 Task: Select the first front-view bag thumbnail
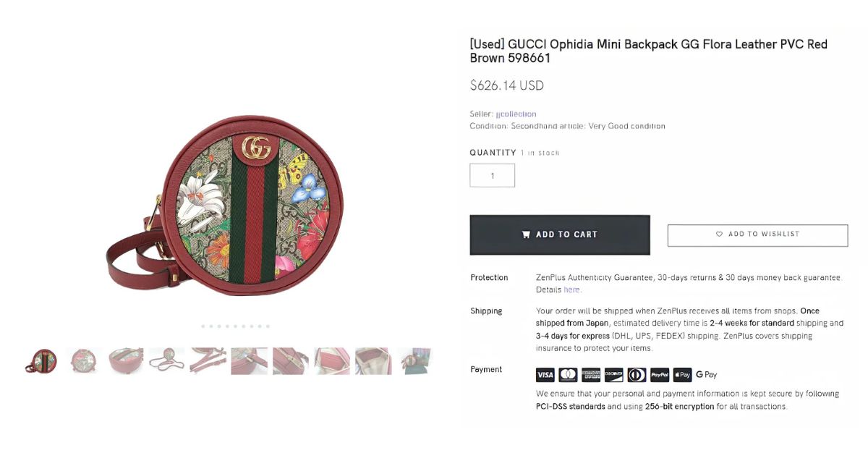(43, 360)
